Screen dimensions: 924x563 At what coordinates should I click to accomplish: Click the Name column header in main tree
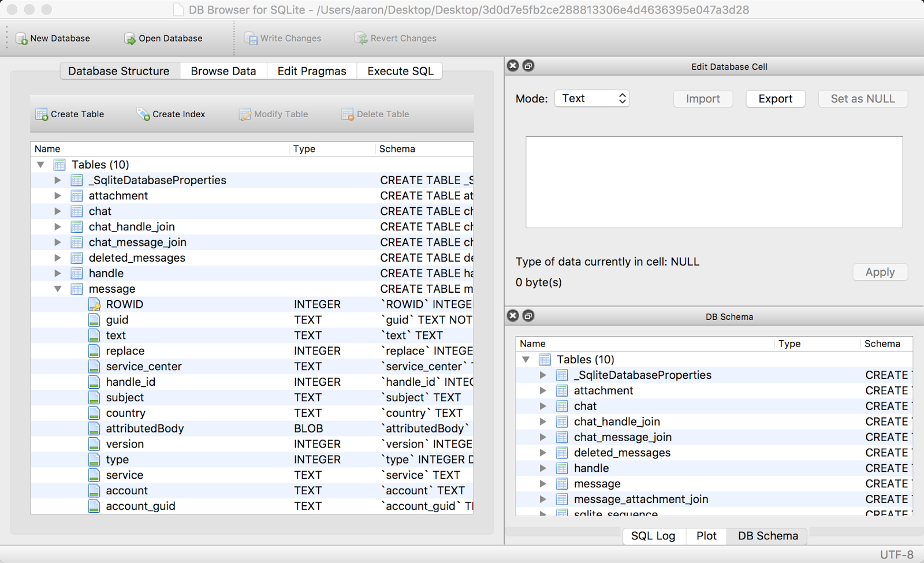tap(160, 149)
